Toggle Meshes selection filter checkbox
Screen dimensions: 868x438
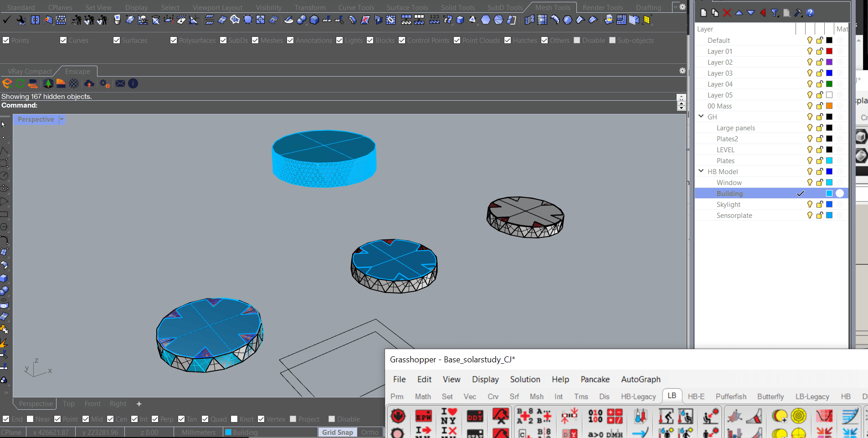tap(255, 40)
